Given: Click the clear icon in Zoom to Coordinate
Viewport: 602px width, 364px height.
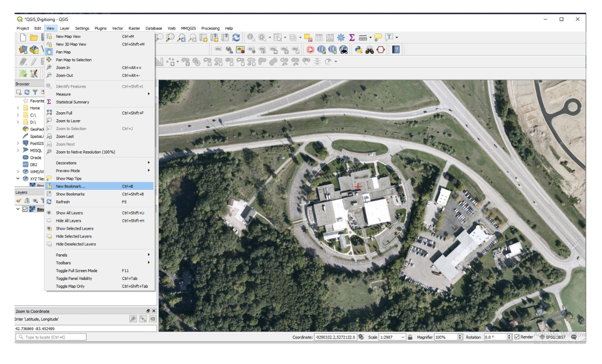Looking at the screenshot, I should [x=153, y=319].
